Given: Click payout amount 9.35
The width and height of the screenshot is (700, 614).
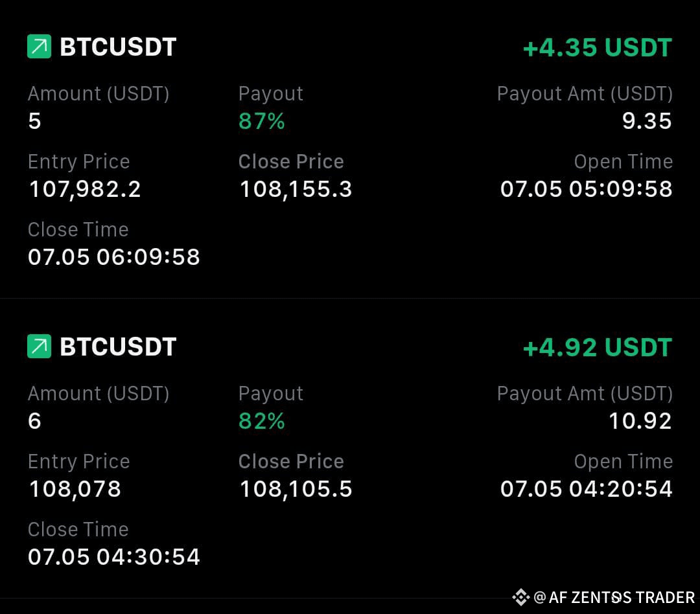Looking at the screenshot, I should [x=647, y=121].
